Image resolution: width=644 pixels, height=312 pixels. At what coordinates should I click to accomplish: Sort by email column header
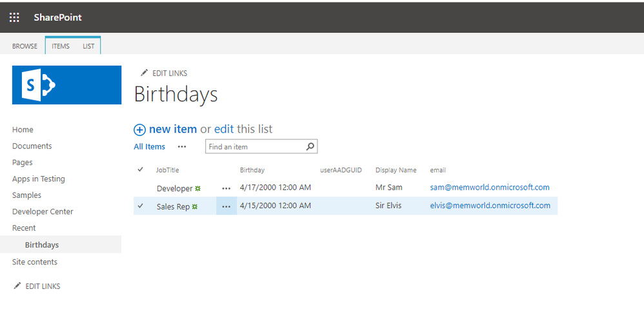click(x=438, y=170)
